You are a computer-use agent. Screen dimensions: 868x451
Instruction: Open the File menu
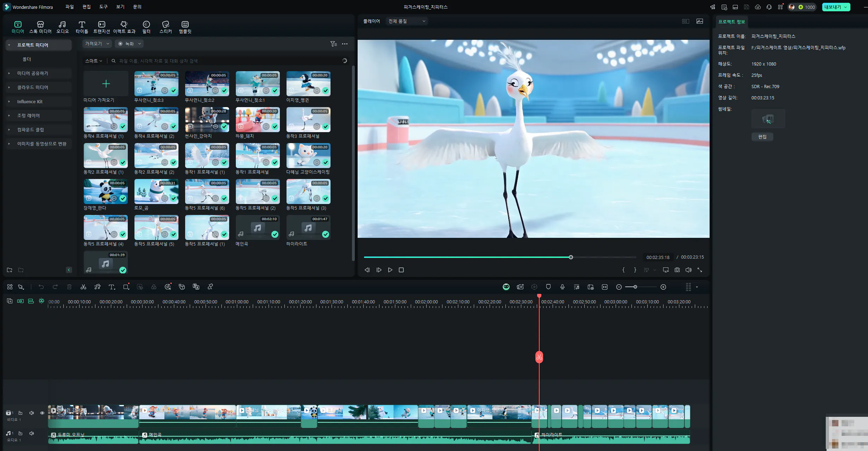pyautogui.click(x=70, y=7)
